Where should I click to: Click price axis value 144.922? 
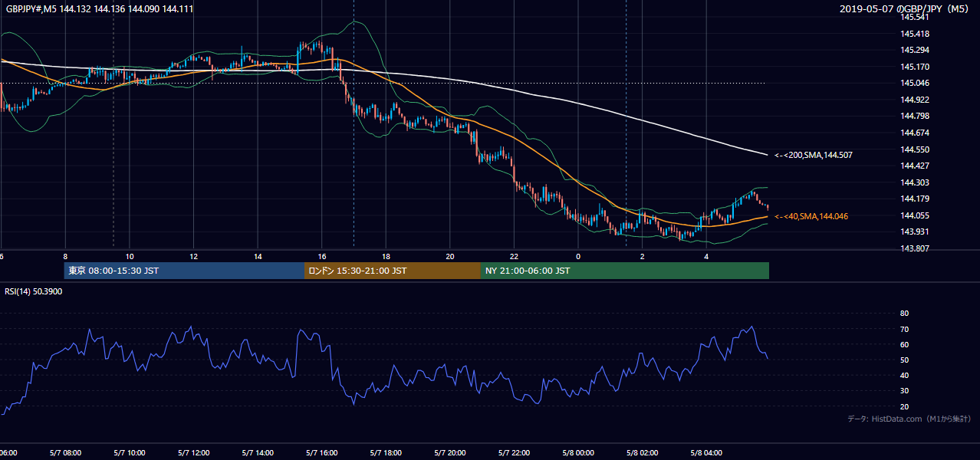(915, 100)
